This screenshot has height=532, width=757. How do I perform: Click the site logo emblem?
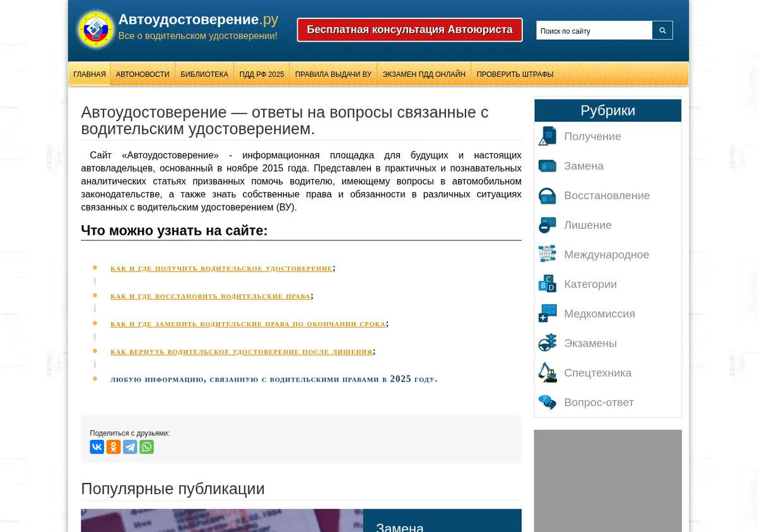95,30
